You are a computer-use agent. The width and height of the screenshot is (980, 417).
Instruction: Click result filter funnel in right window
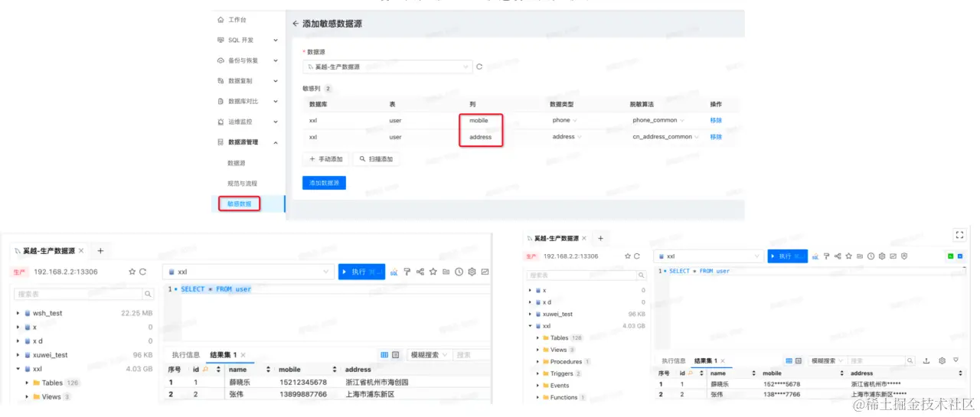[x=955, y=360]
